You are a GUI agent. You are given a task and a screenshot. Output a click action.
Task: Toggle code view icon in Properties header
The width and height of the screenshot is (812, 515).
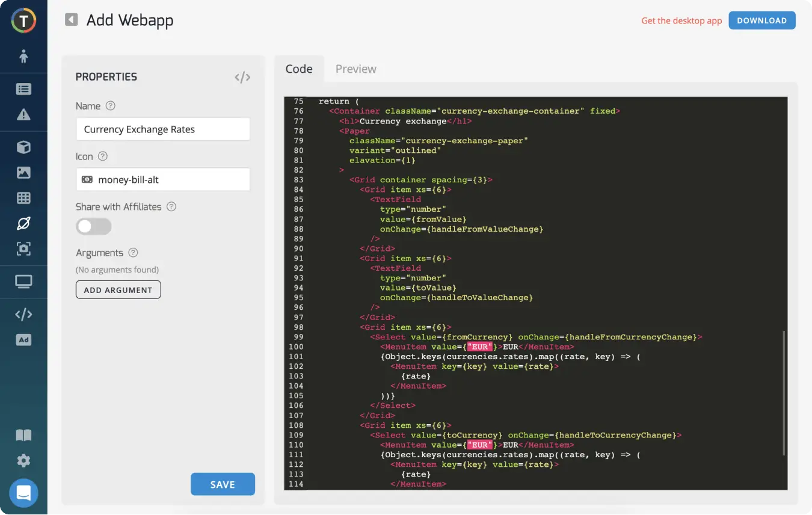pyautogui.click(x=242, y=77)
